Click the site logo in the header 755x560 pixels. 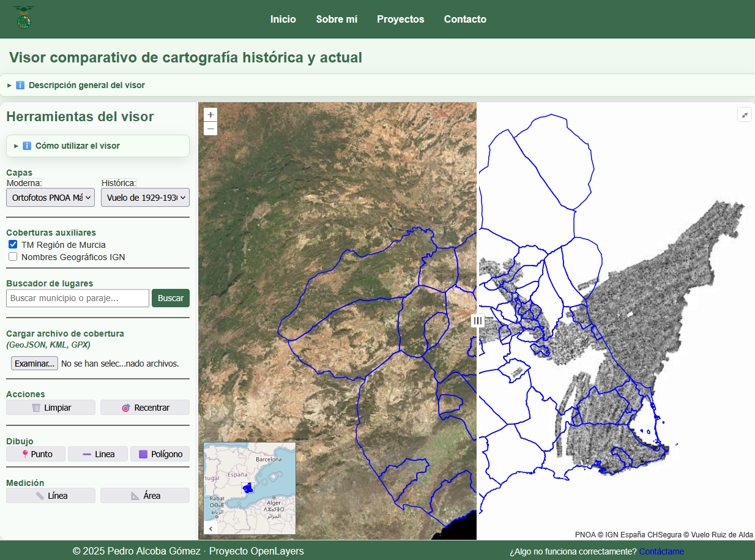(x=24, y=18)
